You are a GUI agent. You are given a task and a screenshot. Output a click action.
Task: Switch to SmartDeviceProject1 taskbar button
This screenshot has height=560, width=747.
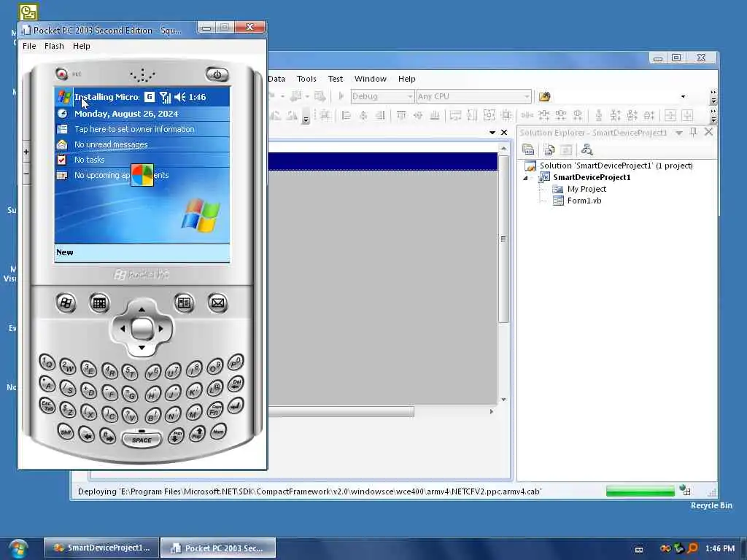pos(101,548)
